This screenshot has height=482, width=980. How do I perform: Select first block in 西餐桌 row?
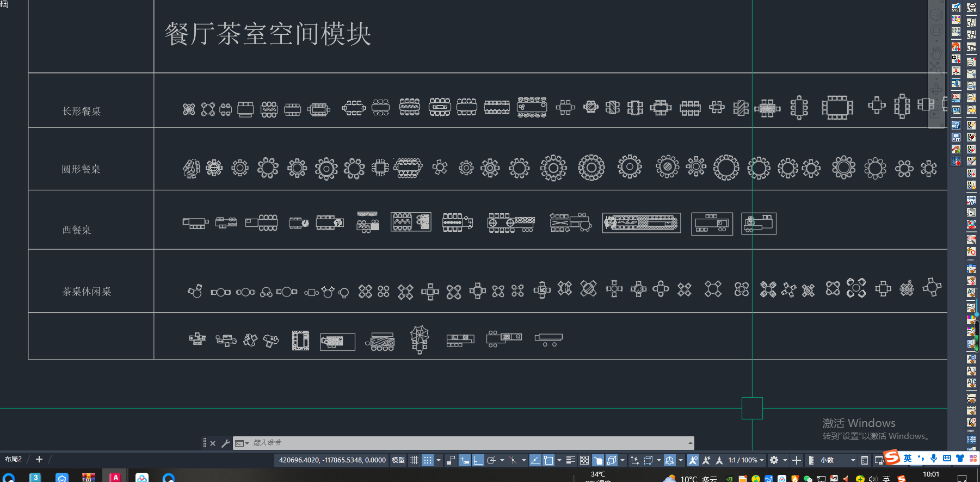[195, 223]
